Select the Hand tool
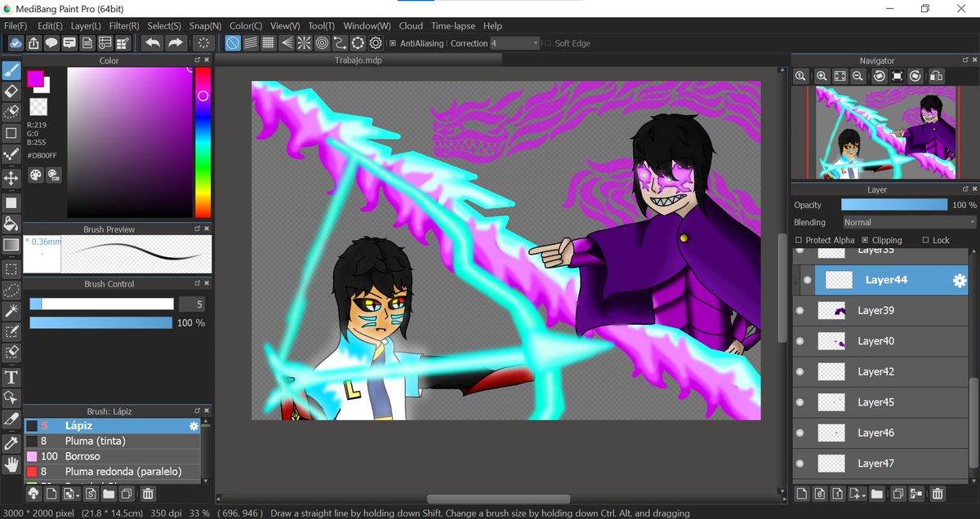The width and height of the screenshot is (980, 519). coord(11,464)
